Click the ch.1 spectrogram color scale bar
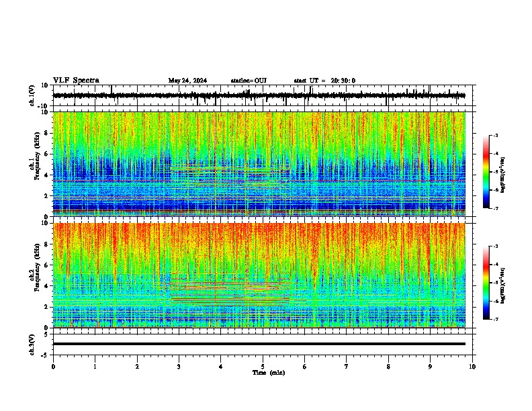This screenshot has height=411, width=532. [486, 172]
